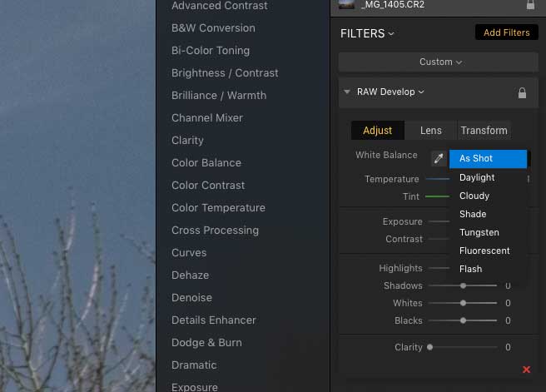Image resolution: width=546 pixels, height=392 pixels.
Task: Choose Cloudy white balance
Action: 488,196
